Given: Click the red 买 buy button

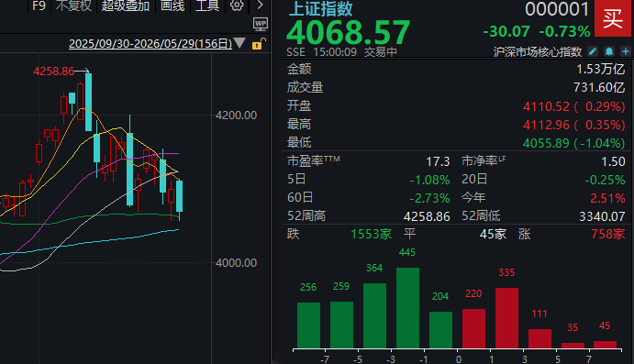Looking at the screenshot, I should tap(613, 18).
